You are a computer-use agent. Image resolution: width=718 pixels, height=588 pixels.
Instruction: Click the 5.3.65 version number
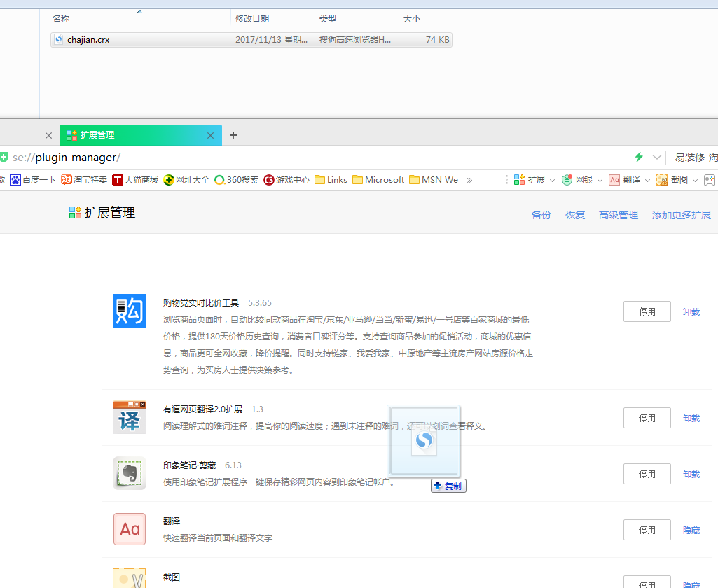click(260, 303)
